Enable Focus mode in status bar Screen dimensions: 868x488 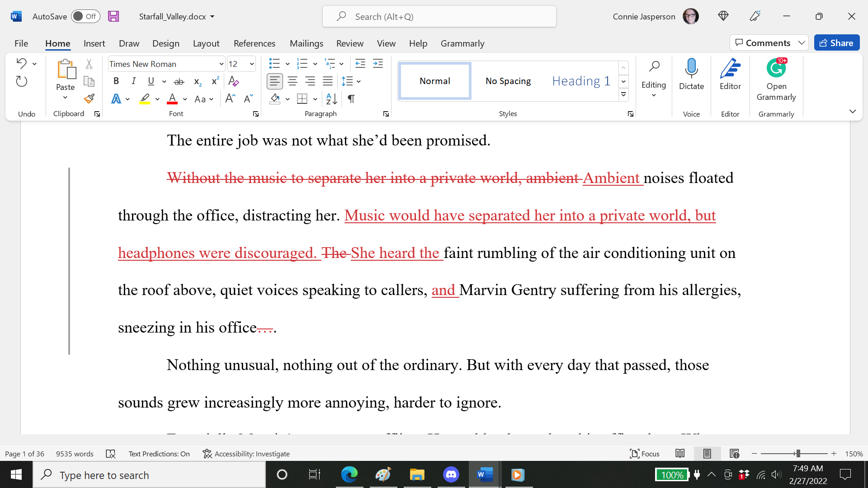coord(644,454)
